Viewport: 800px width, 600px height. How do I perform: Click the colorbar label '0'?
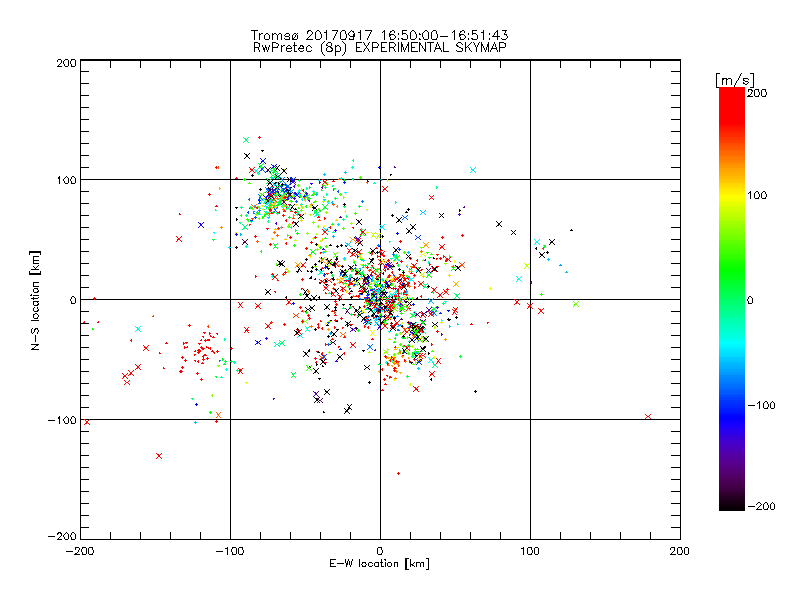tap(750, 300)
